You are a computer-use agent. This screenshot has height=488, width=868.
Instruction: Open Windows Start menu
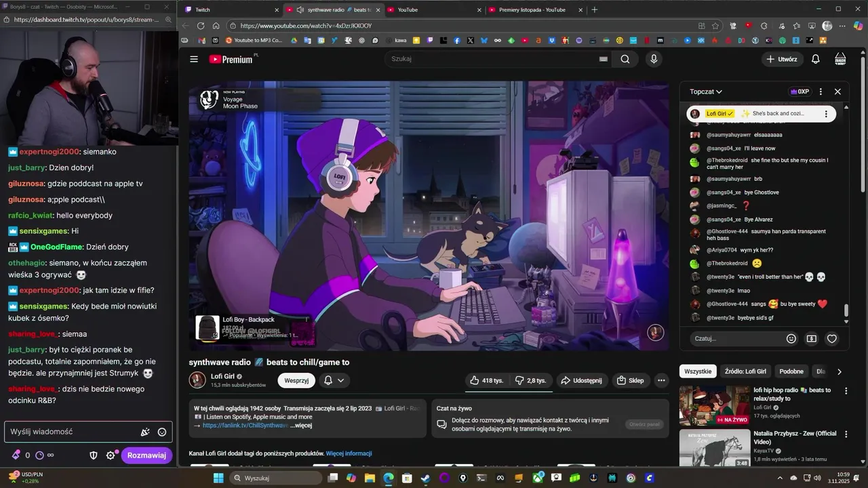coord(218,478)
